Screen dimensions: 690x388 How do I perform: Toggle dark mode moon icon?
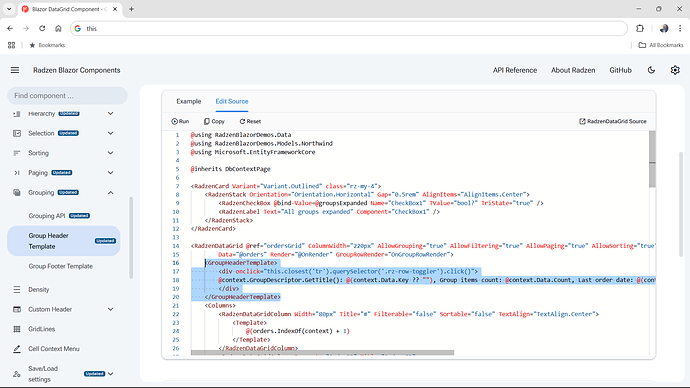pos(651,70)
